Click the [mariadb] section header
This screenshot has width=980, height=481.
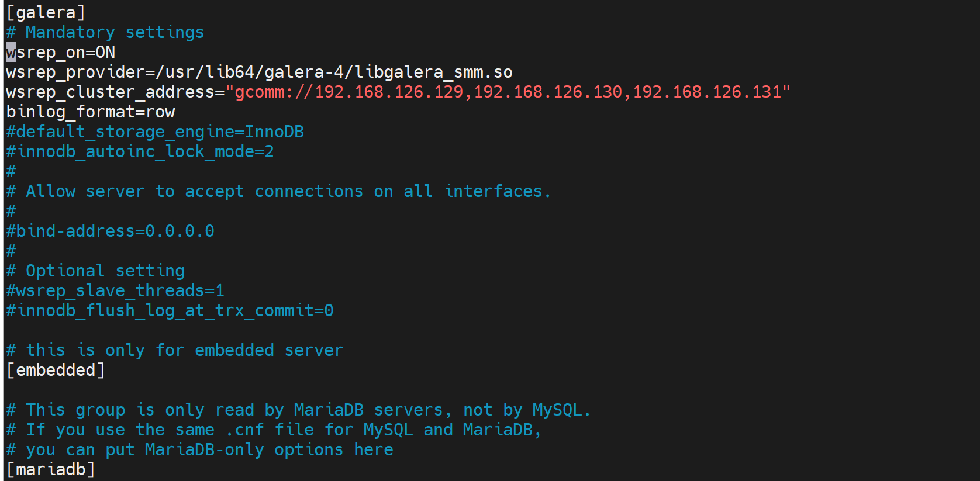[x=50, y=470]
